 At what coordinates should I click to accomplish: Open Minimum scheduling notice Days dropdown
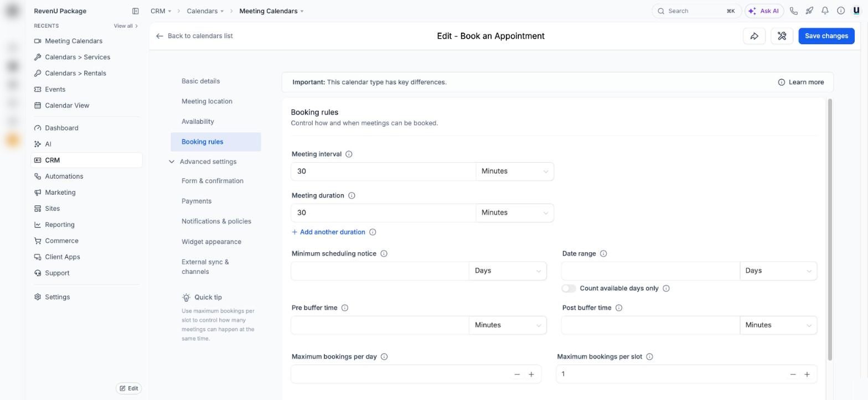click(x=508, y=271)
